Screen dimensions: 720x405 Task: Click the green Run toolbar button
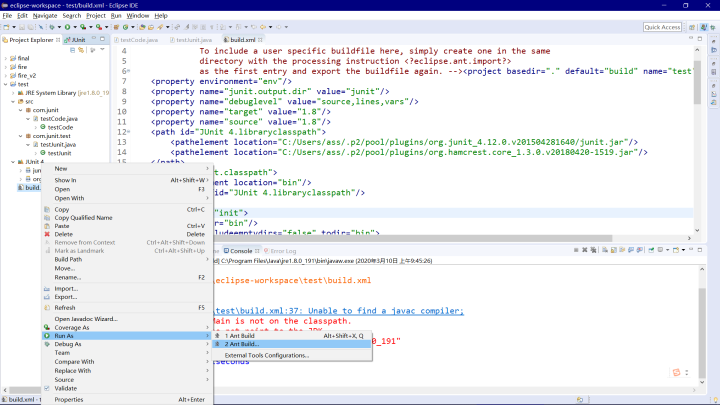(68, 27)
